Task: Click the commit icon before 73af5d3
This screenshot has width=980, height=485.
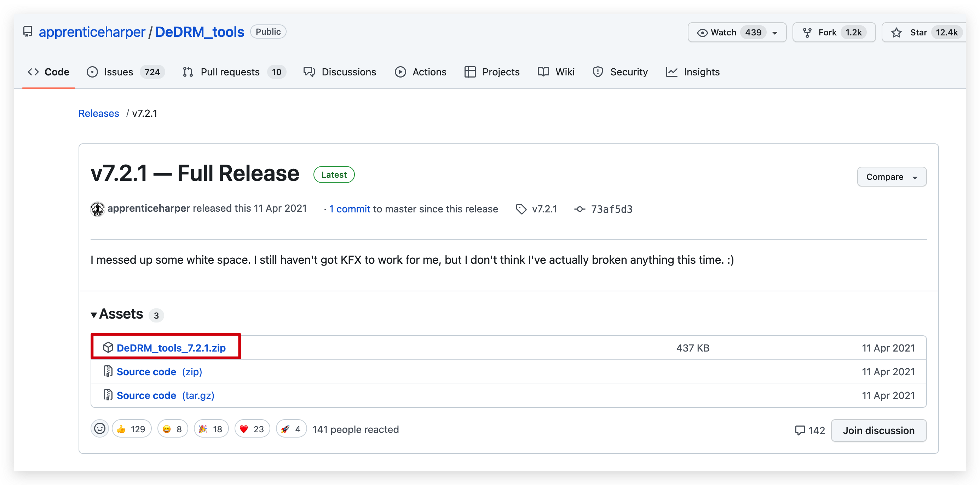Action: pos(580,209)
